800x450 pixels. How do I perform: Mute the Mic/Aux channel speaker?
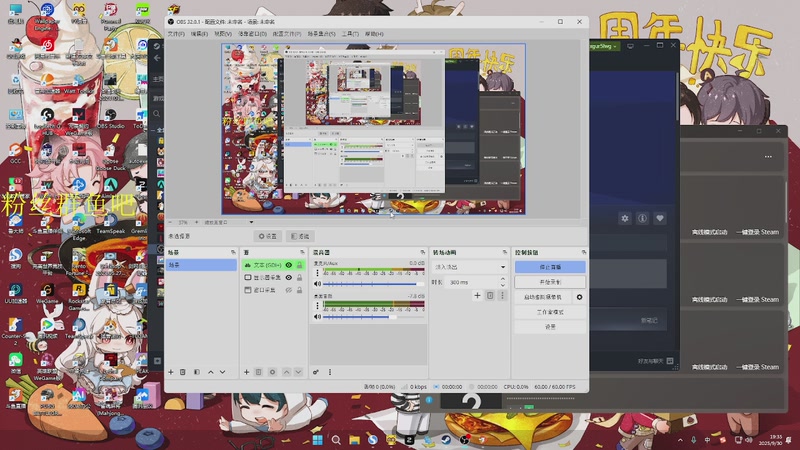click(317, 284)
